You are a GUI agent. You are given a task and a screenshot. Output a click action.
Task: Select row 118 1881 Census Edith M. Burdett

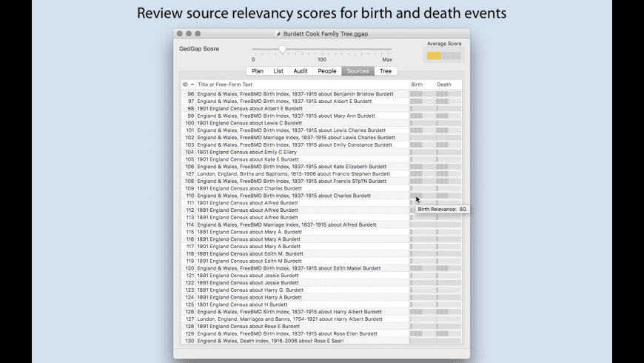point(321,253)
